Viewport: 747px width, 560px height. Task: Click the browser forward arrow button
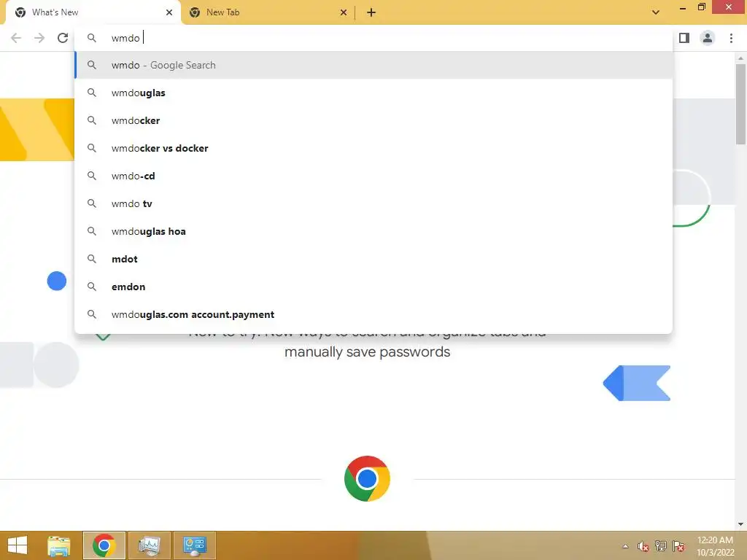tap(39, 38)
